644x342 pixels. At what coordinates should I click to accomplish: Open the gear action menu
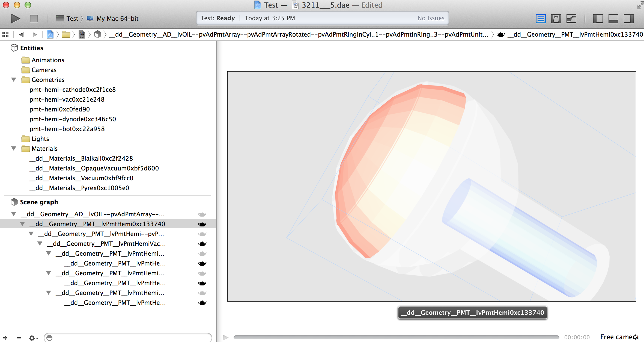(x=34, y=338)
